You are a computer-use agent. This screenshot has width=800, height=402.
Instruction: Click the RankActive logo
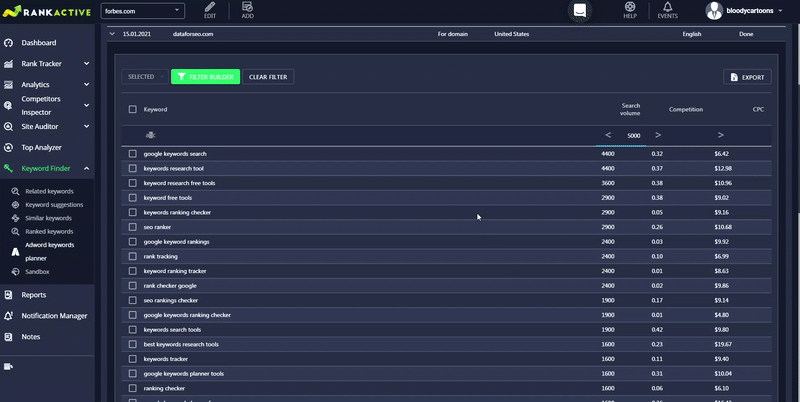click(x=47, y=11)
